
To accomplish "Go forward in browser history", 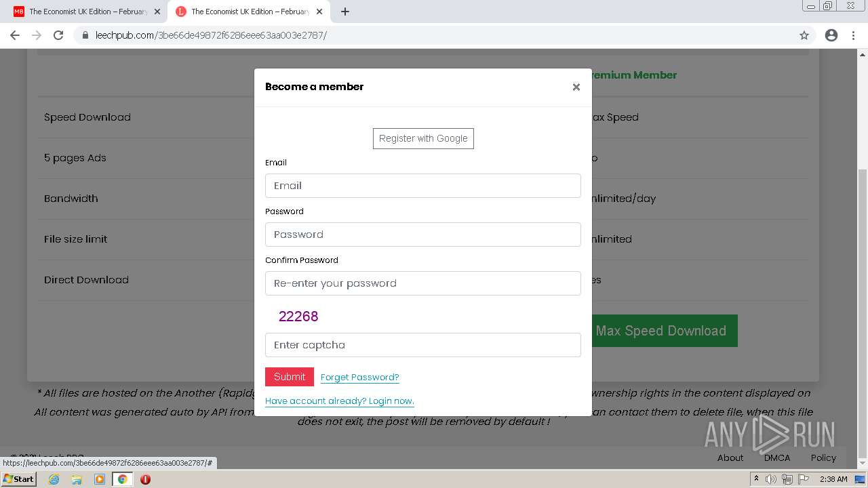I will tap(37, 35).
